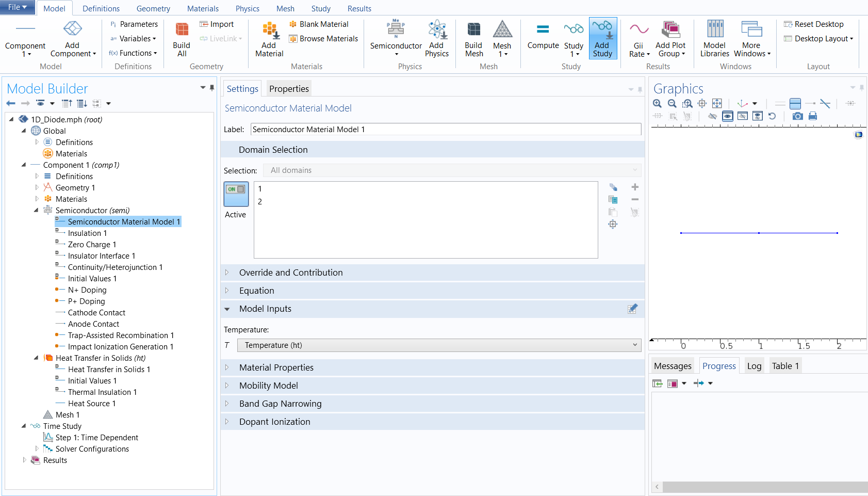Image resolution: width=868 pixels, height=496 pixels.
Task: Click the Print icon in Graphics toolbar
Action: [813, 116]
